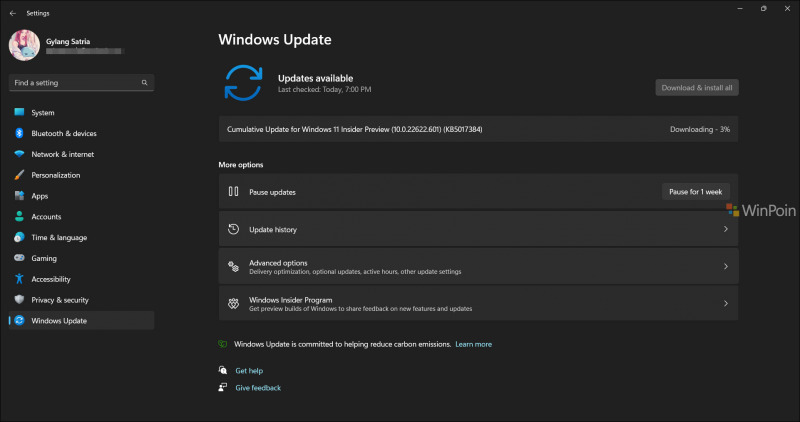The image size is (800, 422).
Task: Click the Get help icon
Action: [223, 370]
